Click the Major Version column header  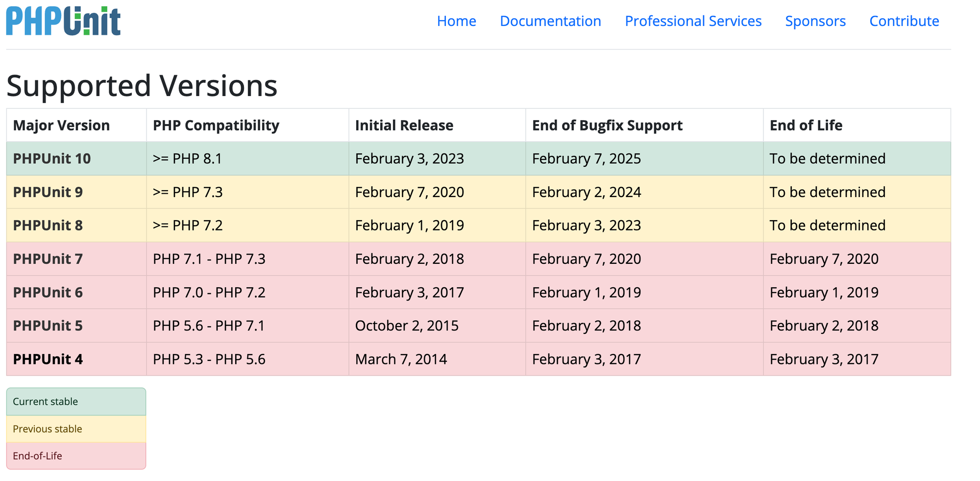click(x=61, y=126)
